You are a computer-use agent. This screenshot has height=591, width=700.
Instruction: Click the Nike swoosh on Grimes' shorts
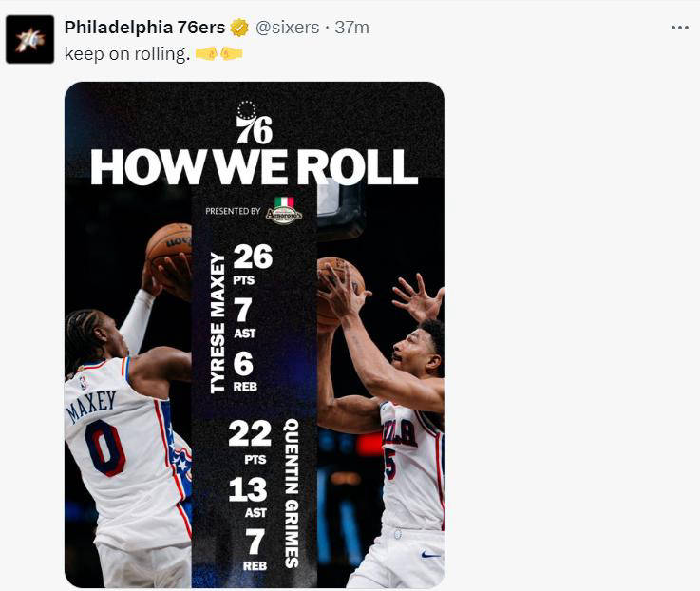pos(430,554)
